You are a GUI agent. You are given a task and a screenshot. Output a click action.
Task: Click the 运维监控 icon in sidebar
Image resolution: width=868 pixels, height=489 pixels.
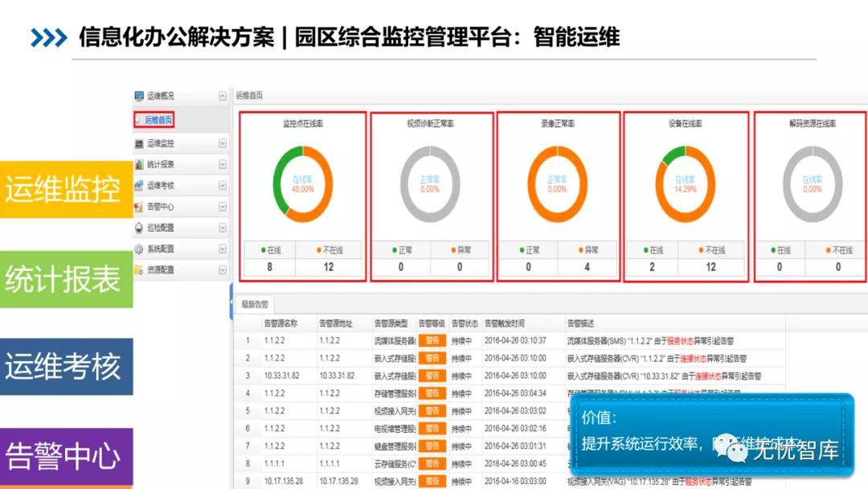139,144
